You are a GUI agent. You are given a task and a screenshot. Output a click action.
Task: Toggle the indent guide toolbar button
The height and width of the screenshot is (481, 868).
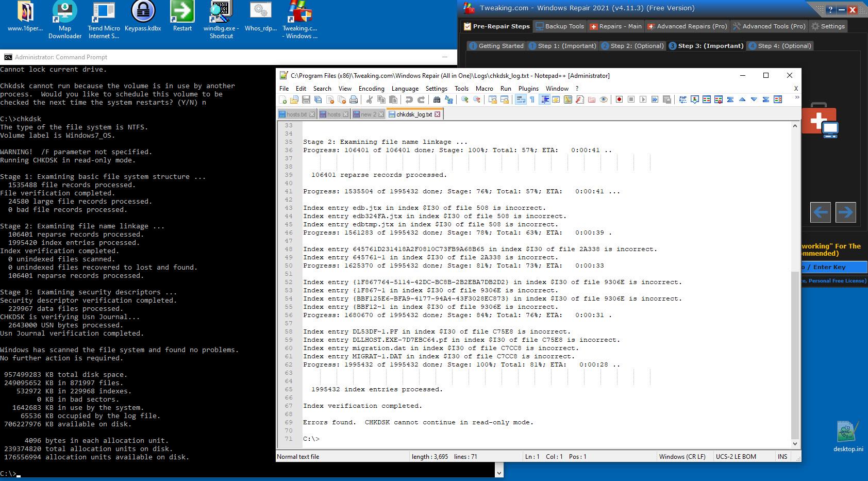point(544,99)
